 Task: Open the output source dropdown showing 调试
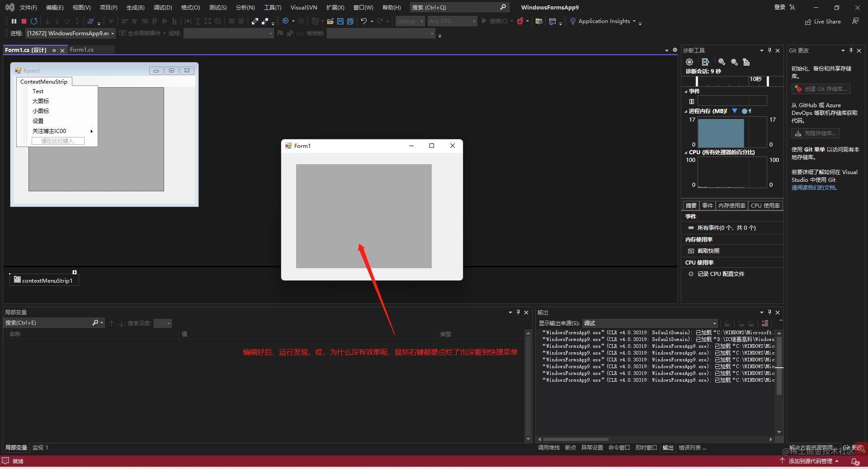pyautogui.click(x=650, y=323)
